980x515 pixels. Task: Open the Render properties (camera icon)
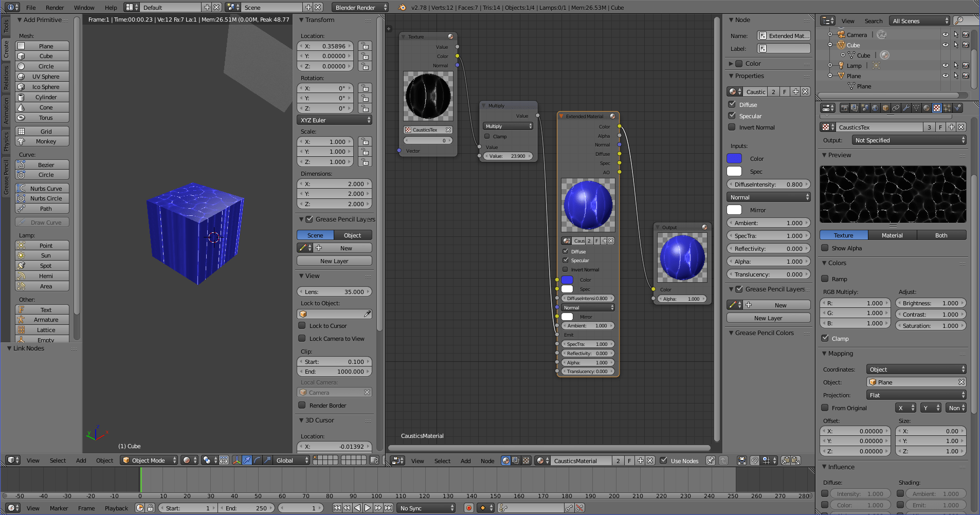click(844, 108)
